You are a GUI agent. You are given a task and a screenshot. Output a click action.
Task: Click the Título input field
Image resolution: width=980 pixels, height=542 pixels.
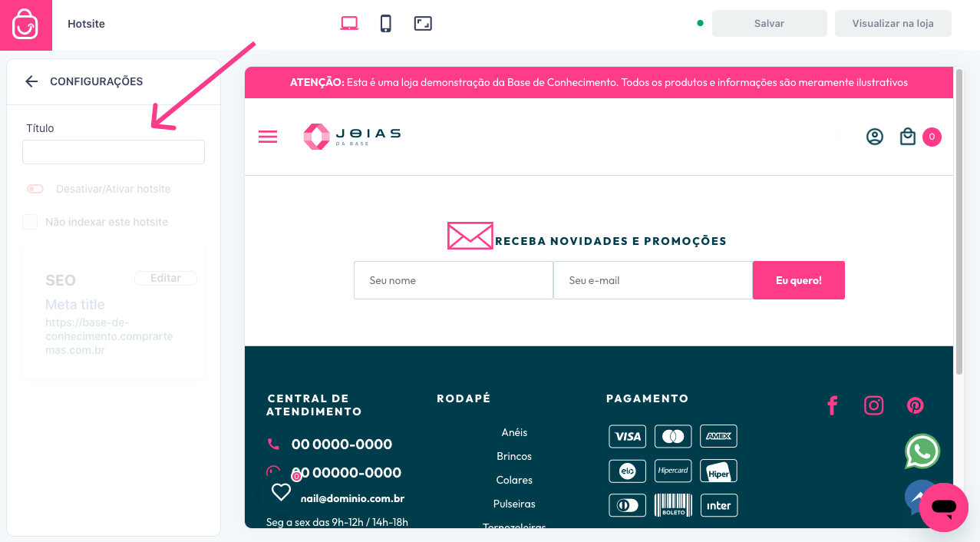[114, 152]
